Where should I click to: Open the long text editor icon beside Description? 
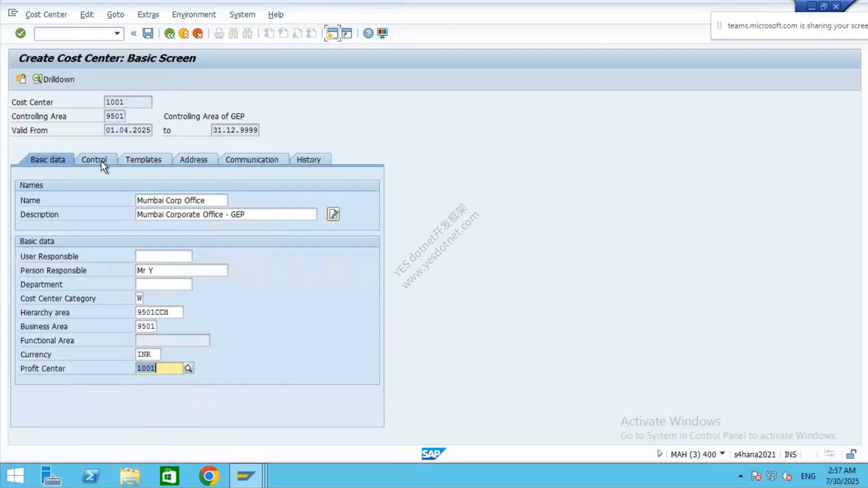click(x=333, y=214)
